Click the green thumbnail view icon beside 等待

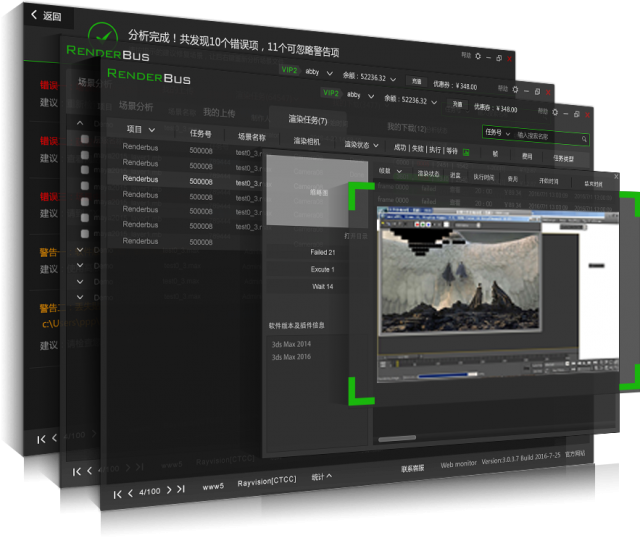click(466, 152)
